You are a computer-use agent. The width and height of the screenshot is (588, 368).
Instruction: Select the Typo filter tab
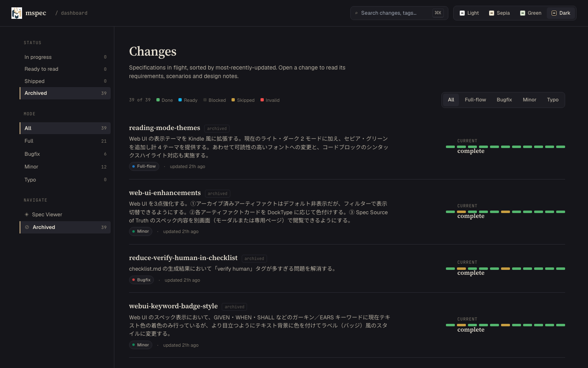[553, 100]
